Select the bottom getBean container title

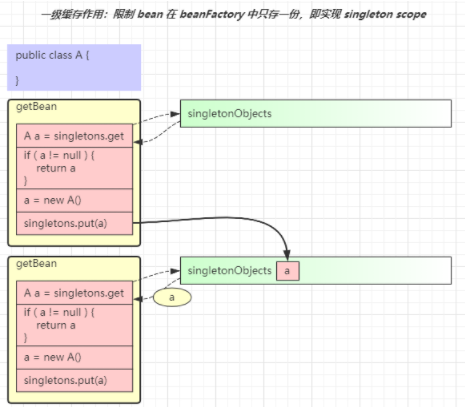(36, 264)
